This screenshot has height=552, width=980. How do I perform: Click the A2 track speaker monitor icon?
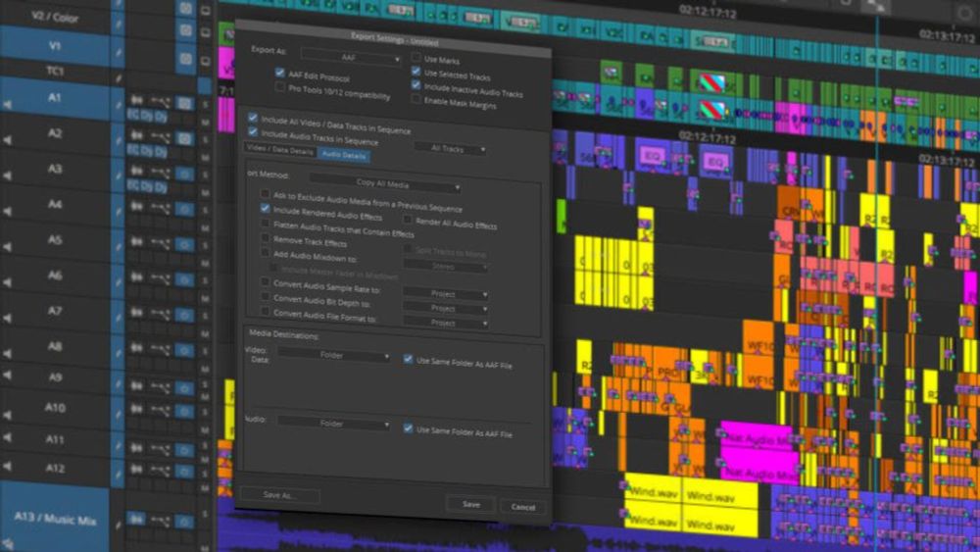[8, 140]
